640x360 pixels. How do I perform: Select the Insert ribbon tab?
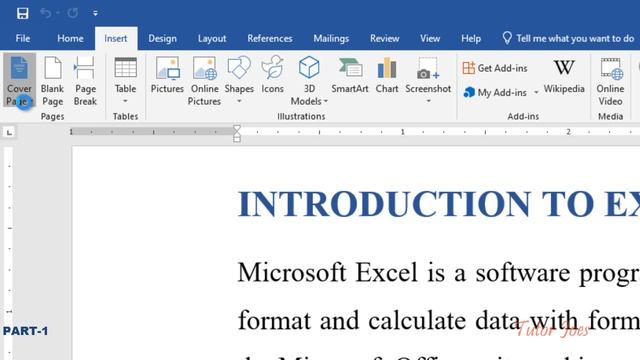116,38
